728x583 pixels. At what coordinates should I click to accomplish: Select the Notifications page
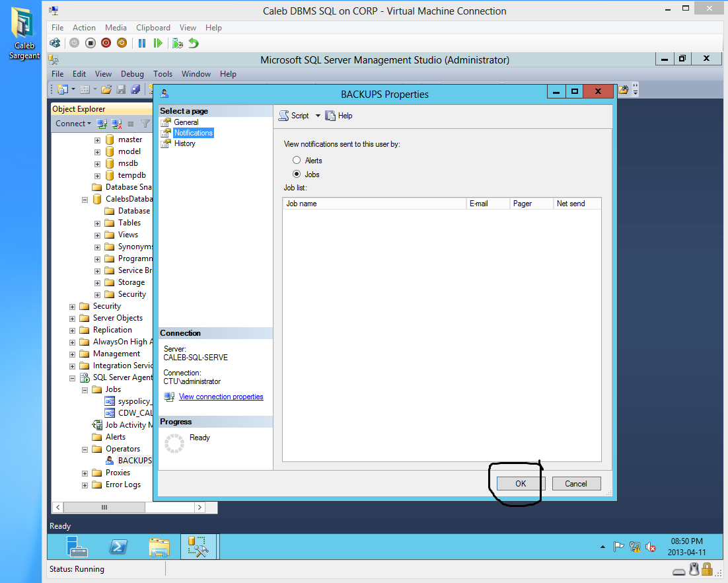[x=193, y=133]
